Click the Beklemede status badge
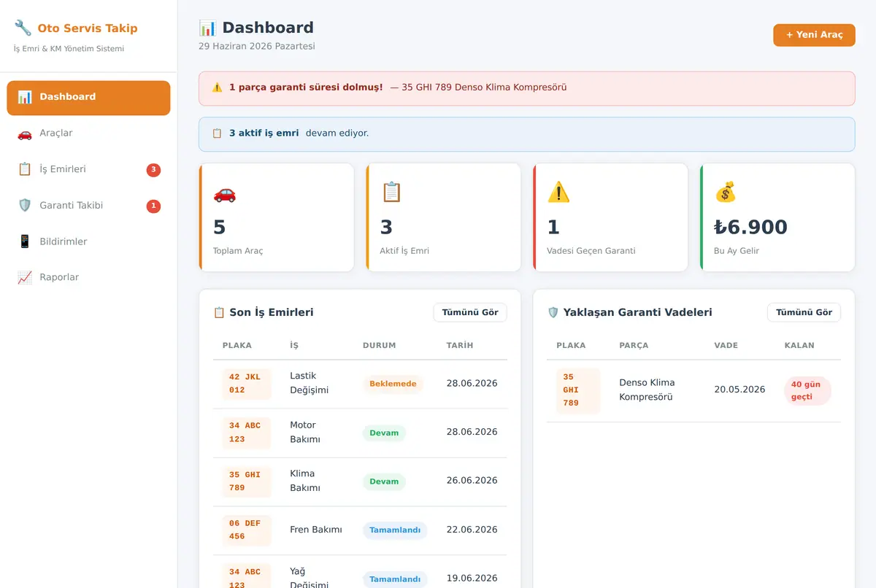 click(393, 384)
